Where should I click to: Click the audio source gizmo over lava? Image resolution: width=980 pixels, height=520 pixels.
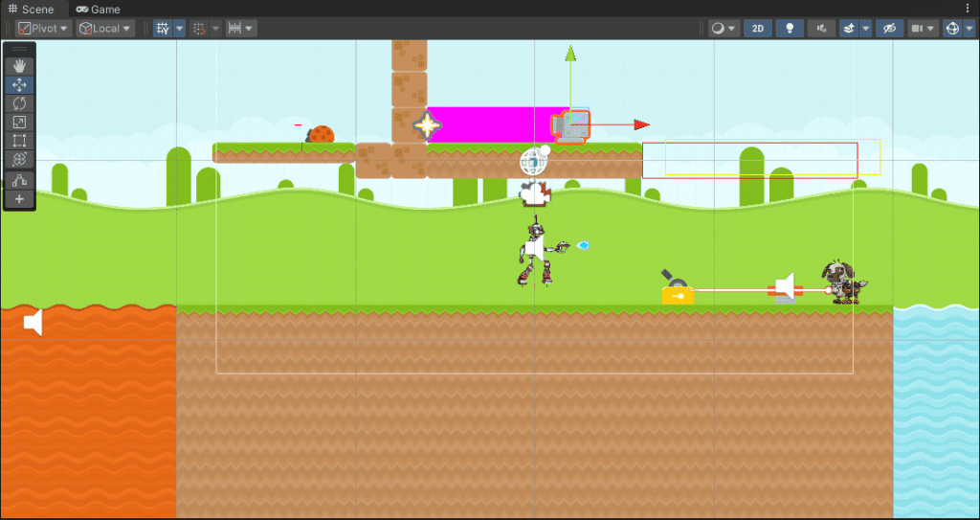point(33,323)
